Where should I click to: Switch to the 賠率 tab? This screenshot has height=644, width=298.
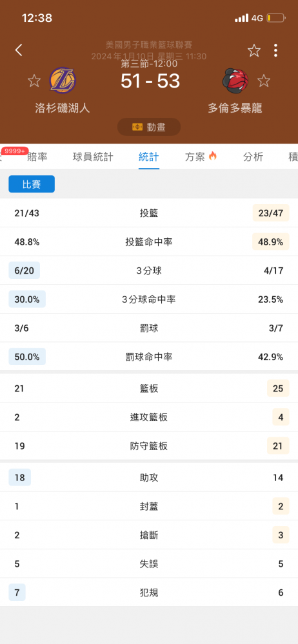click(37, 156)
